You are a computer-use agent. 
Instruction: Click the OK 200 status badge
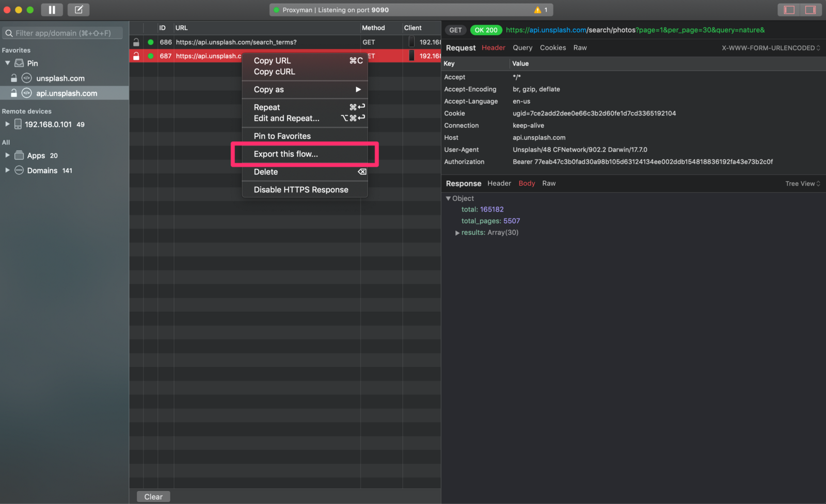pyautogui.click(x=486, y=30)
